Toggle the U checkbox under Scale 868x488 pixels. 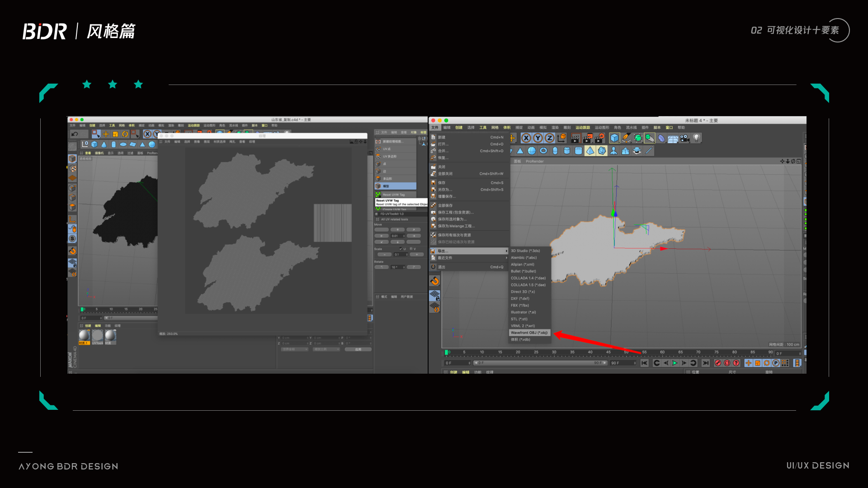point(401,249)
